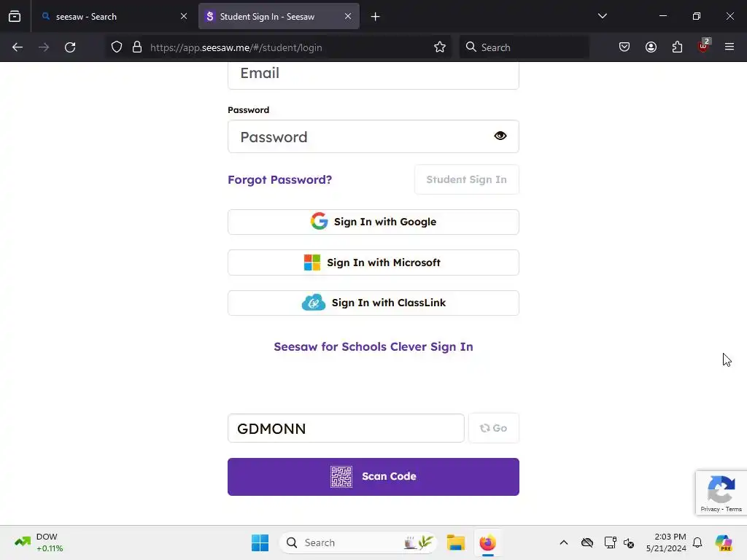
Task: Click the cloud sync tray icon
Action: point(587,542)
